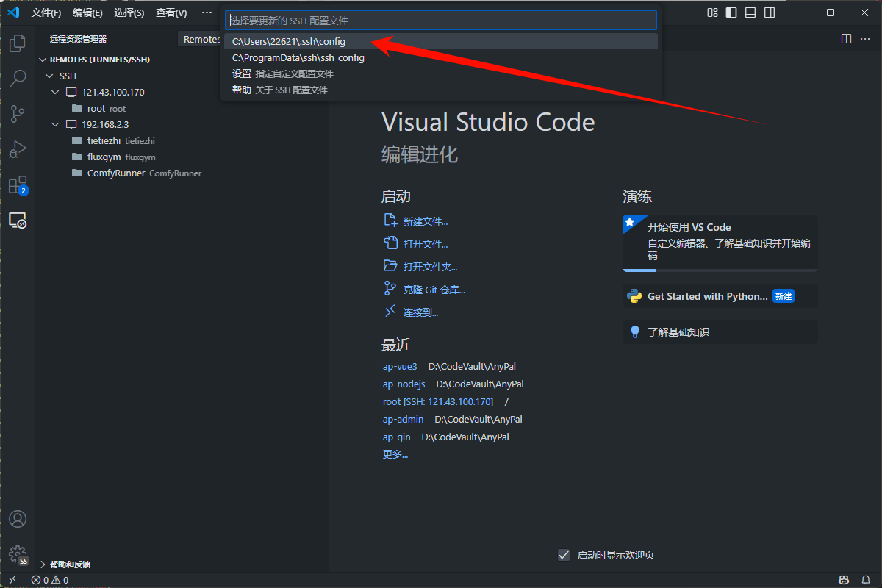The width and height of the screenshot is (882, 588).
Task: Open the Manage gear icon
Action: click(x=18, y=554)
